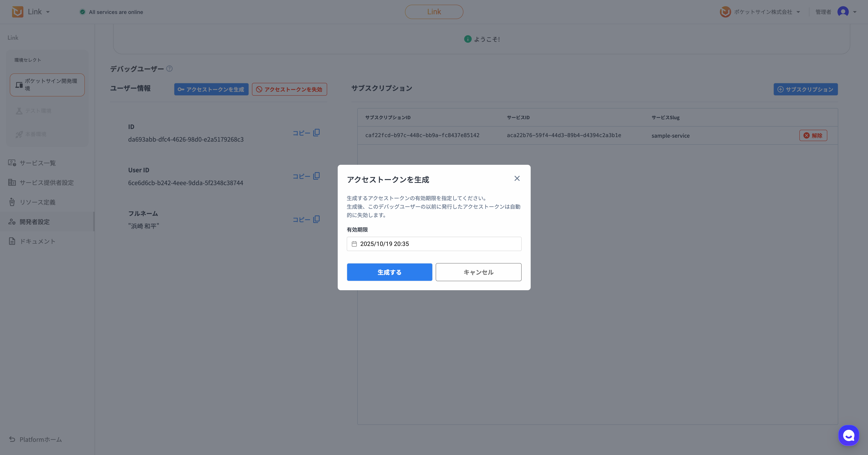Open サービス一覧 in sidebar
Image resolution: width=868 pixels, height=455 pixels.
37,163
